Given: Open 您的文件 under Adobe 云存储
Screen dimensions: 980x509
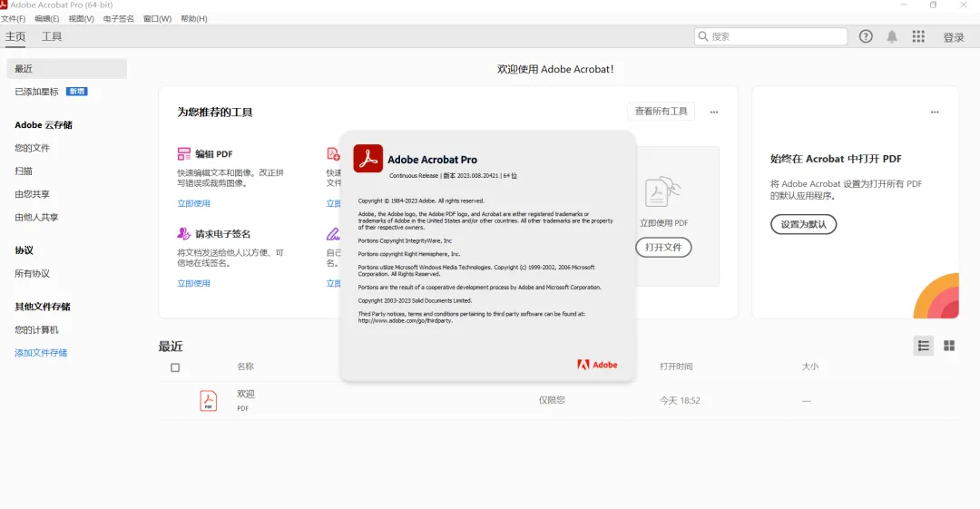Looking at the screenshot, I should point(33,148).
